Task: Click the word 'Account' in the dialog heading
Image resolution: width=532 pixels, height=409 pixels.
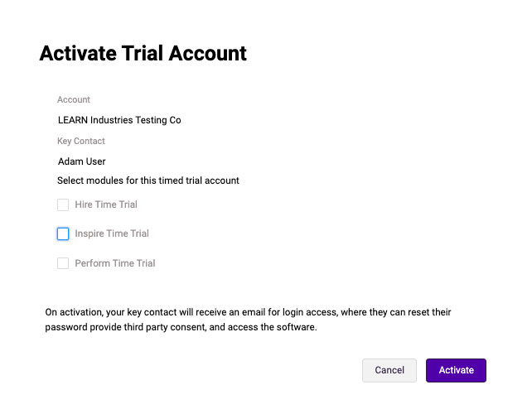Action: (x=208, y=54)
